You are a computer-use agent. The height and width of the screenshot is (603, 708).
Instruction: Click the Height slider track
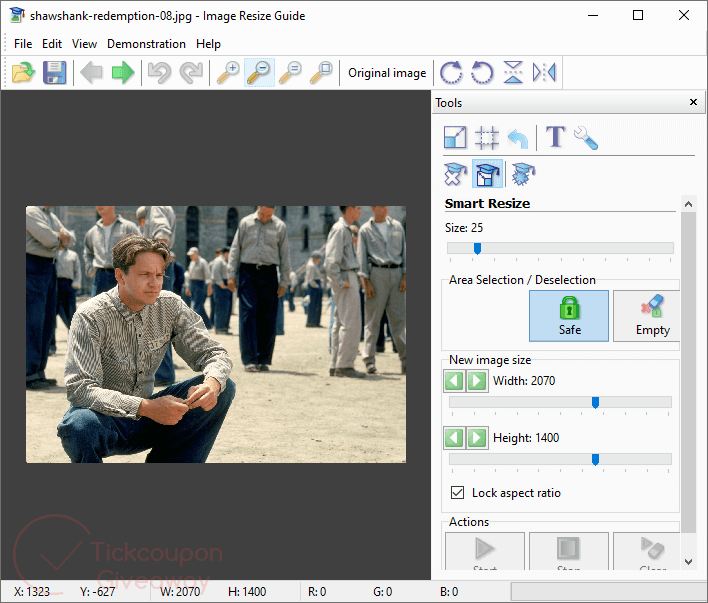point(560,459)
